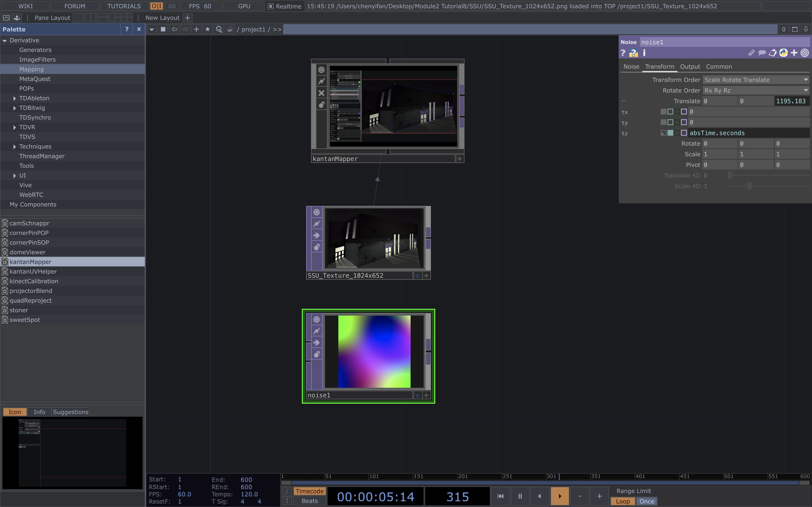Open the Info tab in palette
Viewport: 812px width, 507px height.
[x=39, y=412]
